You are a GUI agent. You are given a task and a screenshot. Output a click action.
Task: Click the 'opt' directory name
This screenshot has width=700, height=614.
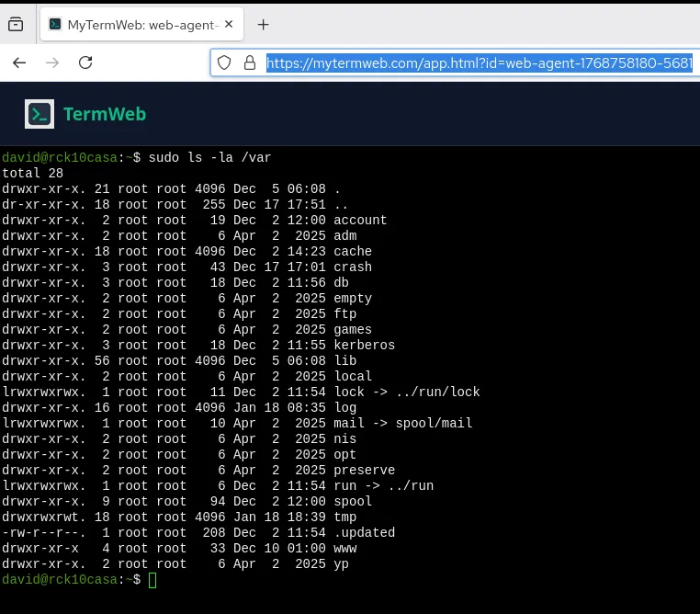point(345,455)
